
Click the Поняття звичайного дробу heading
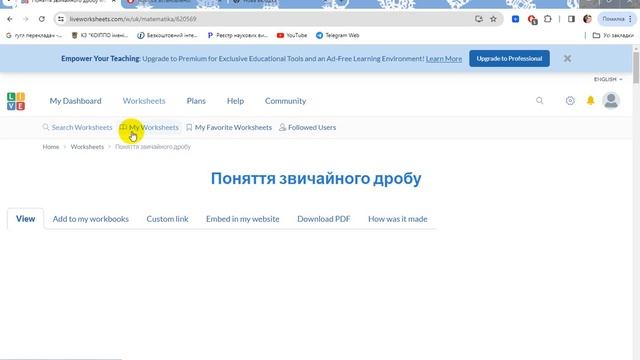pos(316,178)
